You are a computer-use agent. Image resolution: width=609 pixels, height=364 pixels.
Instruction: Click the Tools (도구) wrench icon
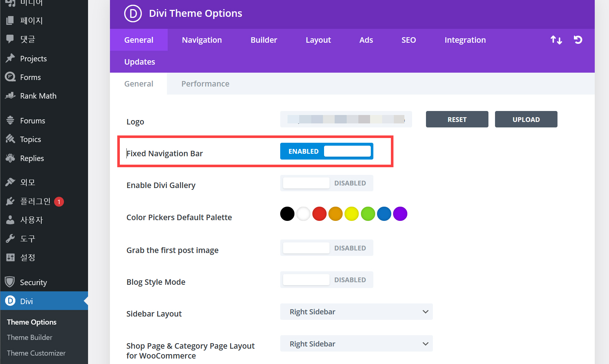pyautogui.click(x=10, y=239)
